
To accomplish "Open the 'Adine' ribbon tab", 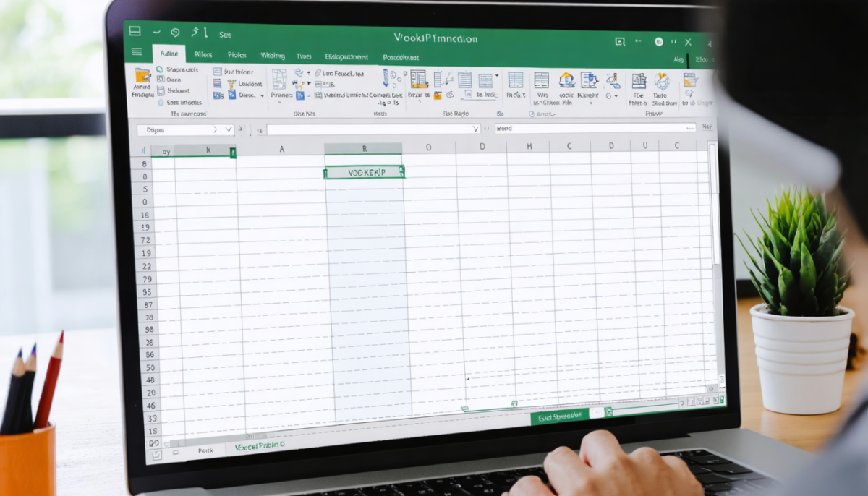I will (168, 54).
